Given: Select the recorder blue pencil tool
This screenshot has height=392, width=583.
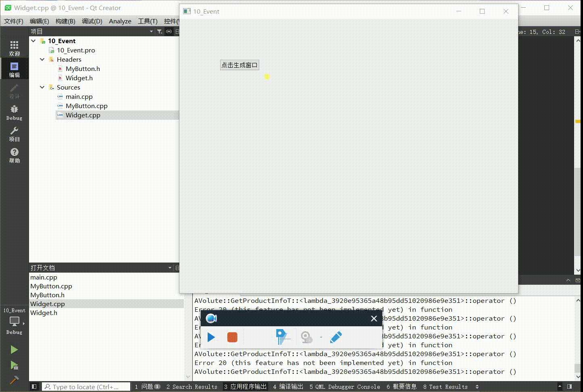Looking at the screenshot, I should coord(336,337).
